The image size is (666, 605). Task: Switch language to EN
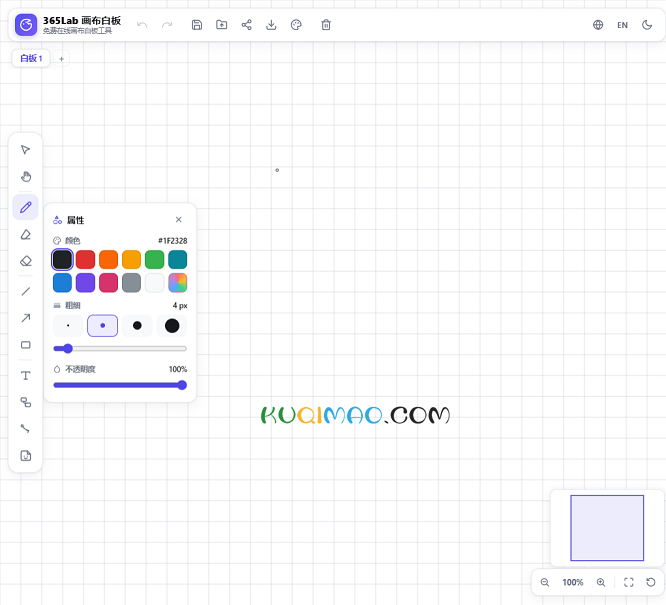click(622, 25)
